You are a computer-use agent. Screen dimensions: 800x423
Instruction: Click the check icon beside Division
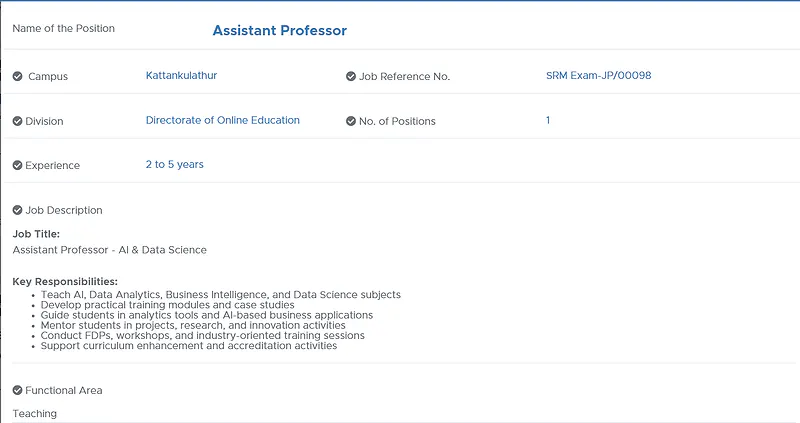pyautogui.click(x=17, y=121)
